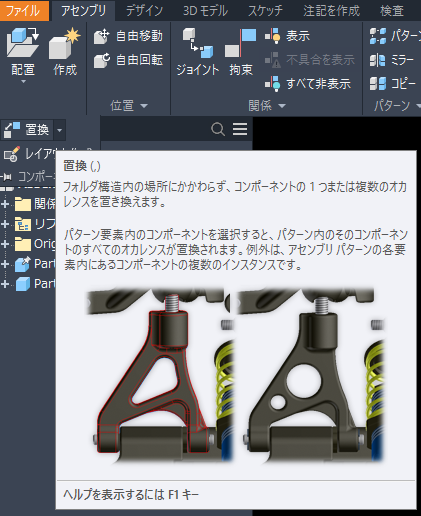Screen dimensions: 421x516
Task: Open the browser hamburger menu icon
Action: pyautogui.click(x=240, y=129)
